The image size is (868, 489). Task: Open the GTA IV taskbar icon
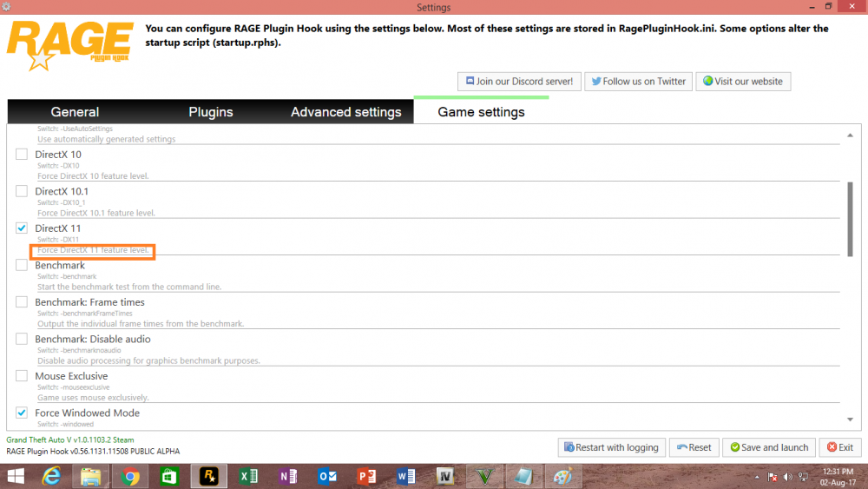click(x=445, y=476)
